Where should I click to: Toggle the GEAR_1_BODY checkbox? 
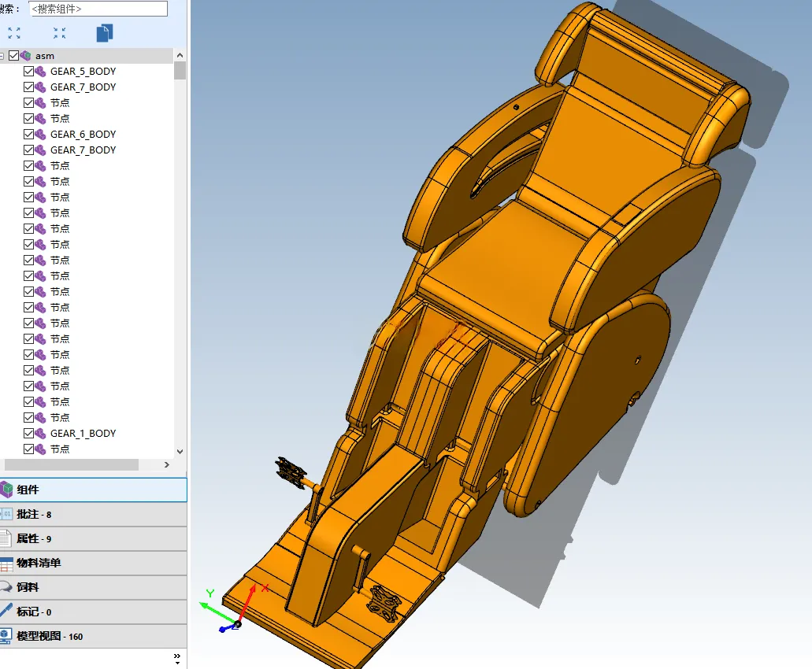click(28, 433)
